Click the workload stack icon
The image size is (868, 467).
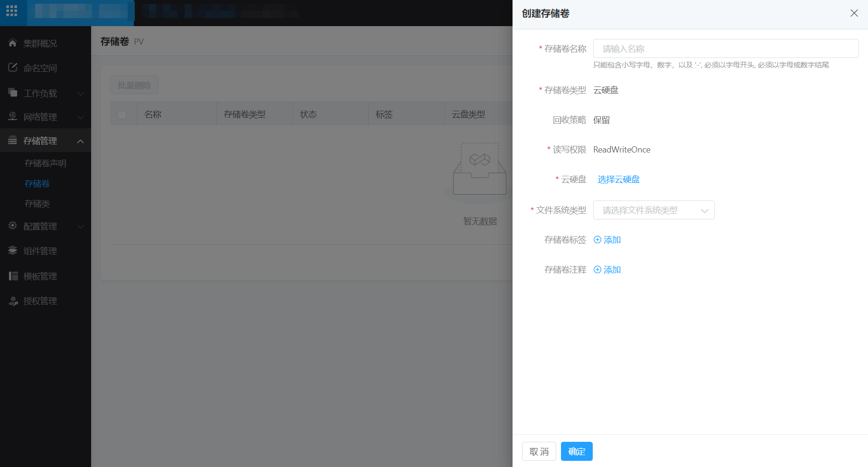pos(13,92)
